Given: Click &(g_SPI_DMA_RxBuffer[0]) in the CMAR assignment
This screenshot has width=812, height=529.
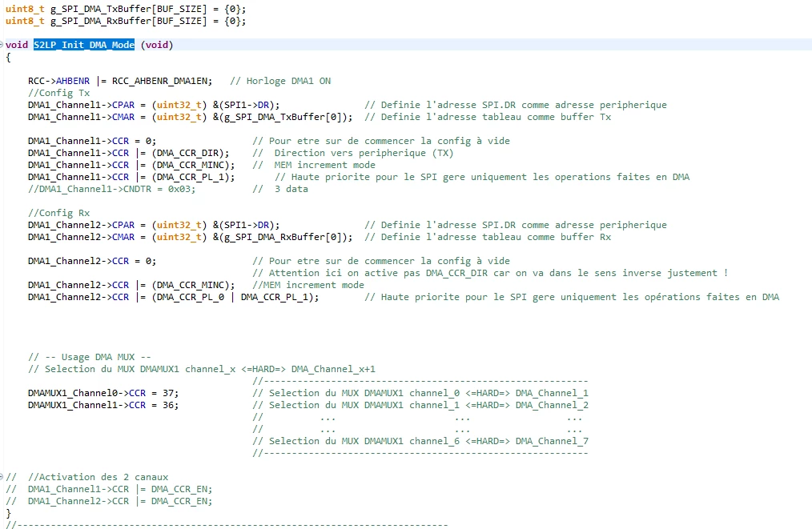Looking at the screenshot, I should click(279, 237).
